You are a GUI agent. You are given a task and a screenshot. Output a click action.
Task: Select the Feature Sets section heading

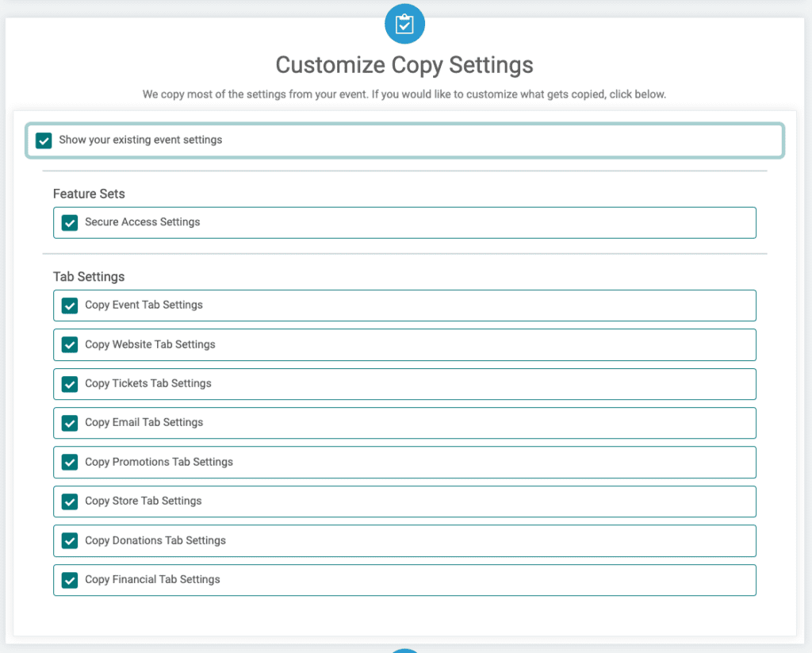(89, 194)
